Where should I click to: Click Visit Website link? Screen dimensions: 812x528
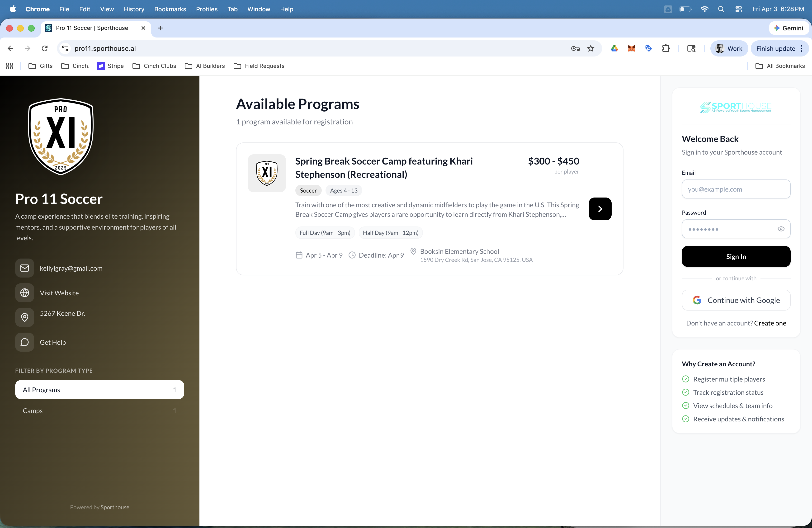coord(59,293)
